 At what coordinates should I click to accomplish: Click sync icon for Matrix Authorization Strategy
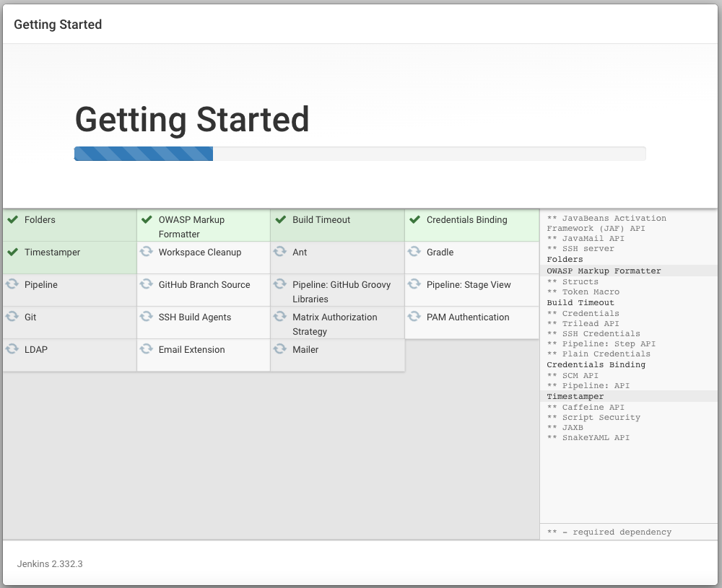click(280, 316)
